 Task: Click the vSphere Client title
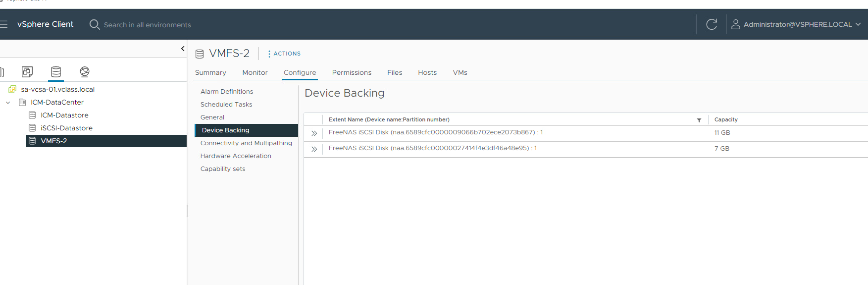click(45, 24)
